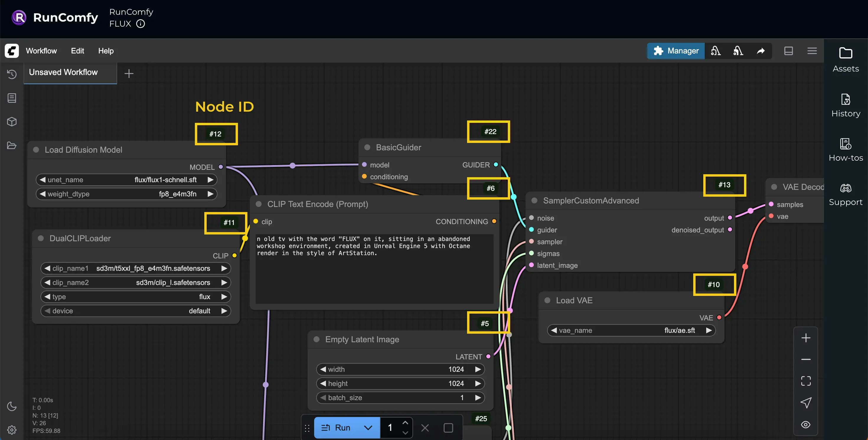
Task: Open clip_name2 selector
Action: 136,283
